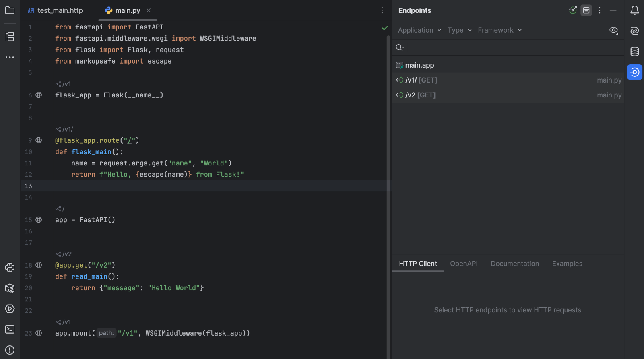Image resolution: width=644 pixels, height=359 pixels.
Task: Close the main.py editor tab
Action: [149, 10]
